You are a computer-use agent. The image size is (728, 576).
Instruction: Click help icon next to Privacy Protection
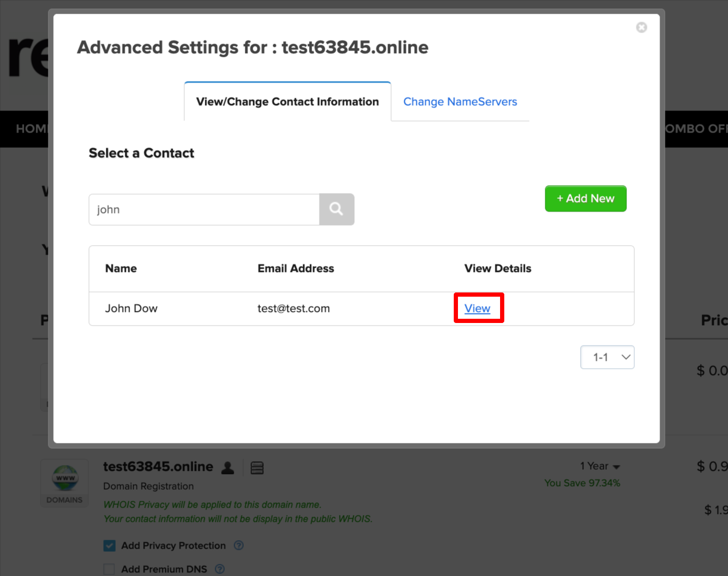238,545
